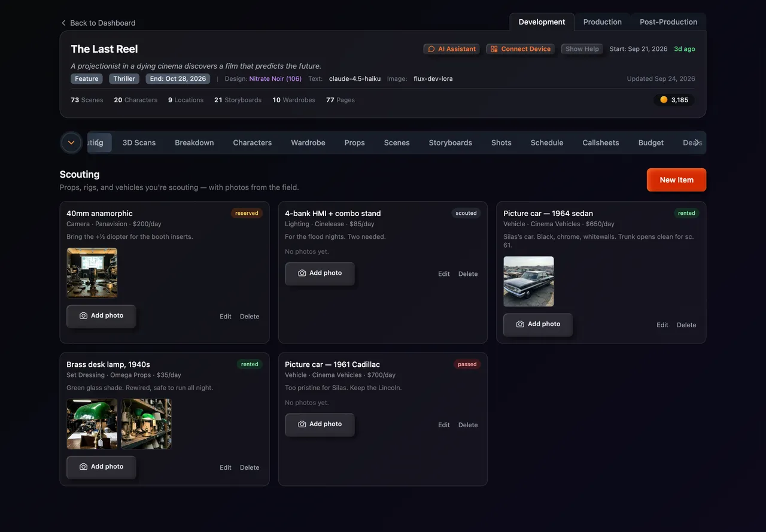Open the green lamp close-up thumbnail
This screenshot has height=532, width=766.
[x=92, y=424]
